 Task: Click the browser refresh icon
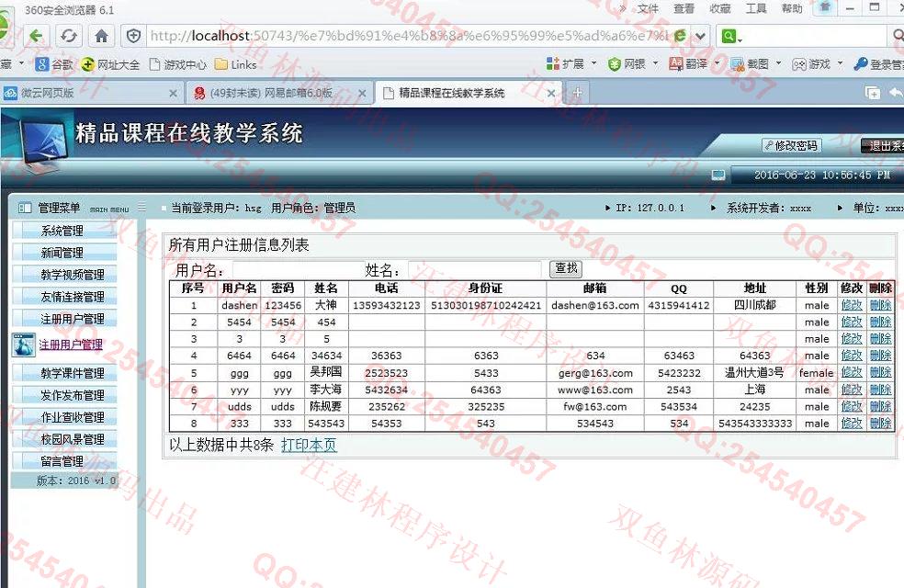click(69, 36)
